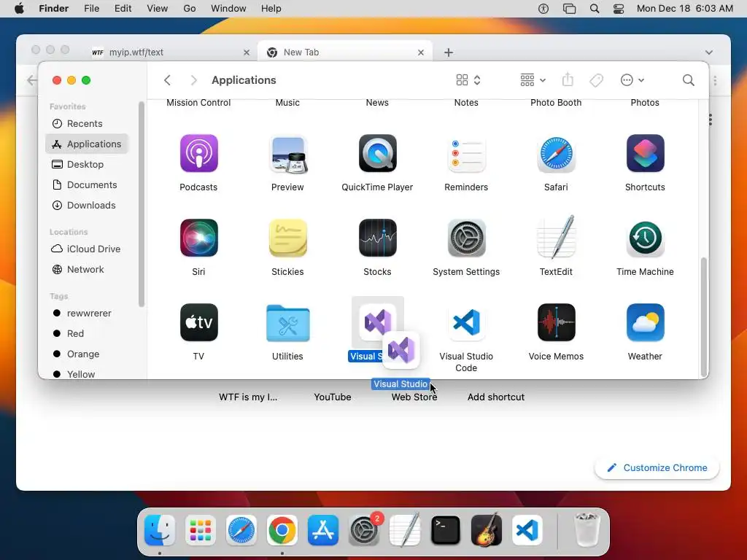Go back with the Finder back chevron
Screen dimensions: 747x560
click(x=167, y=80)
